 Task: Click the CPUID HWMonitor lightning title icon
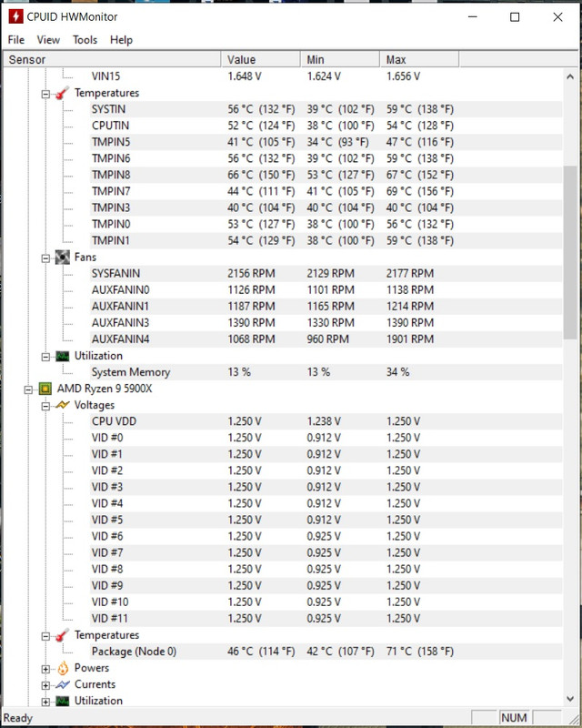click(x=15, y=16)
